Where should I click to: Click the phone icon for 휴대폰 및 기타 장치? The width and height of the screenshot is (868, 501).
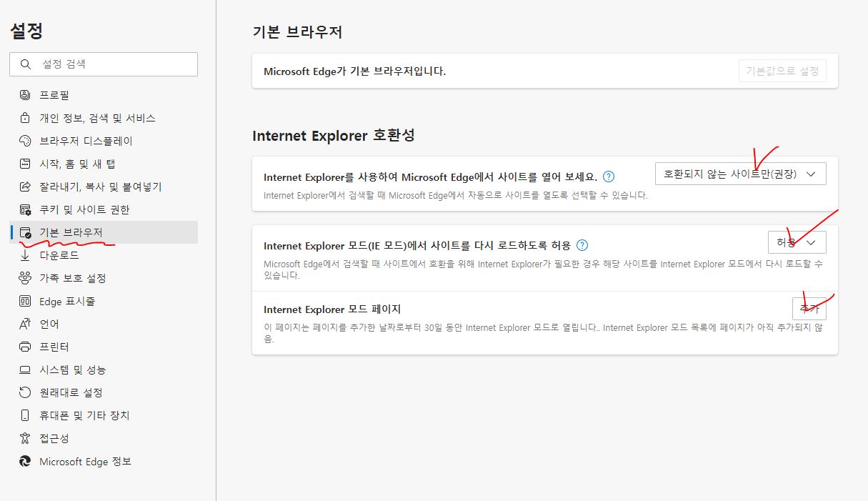coord(26,415)
